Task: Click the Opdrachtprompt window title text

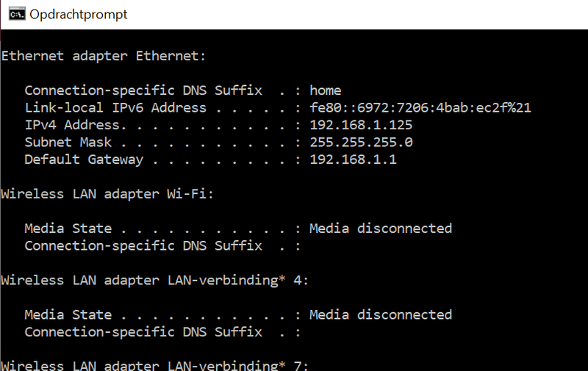Action: click(x=78, y=15)
